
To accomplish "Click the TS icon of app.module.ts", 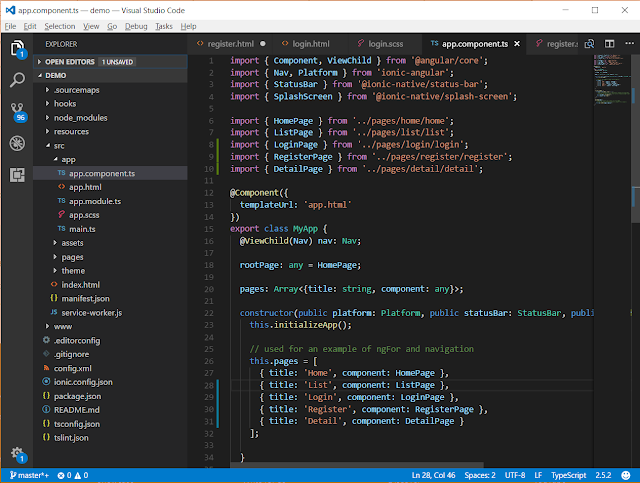I will pyautogui.click(x=61, y=201).
